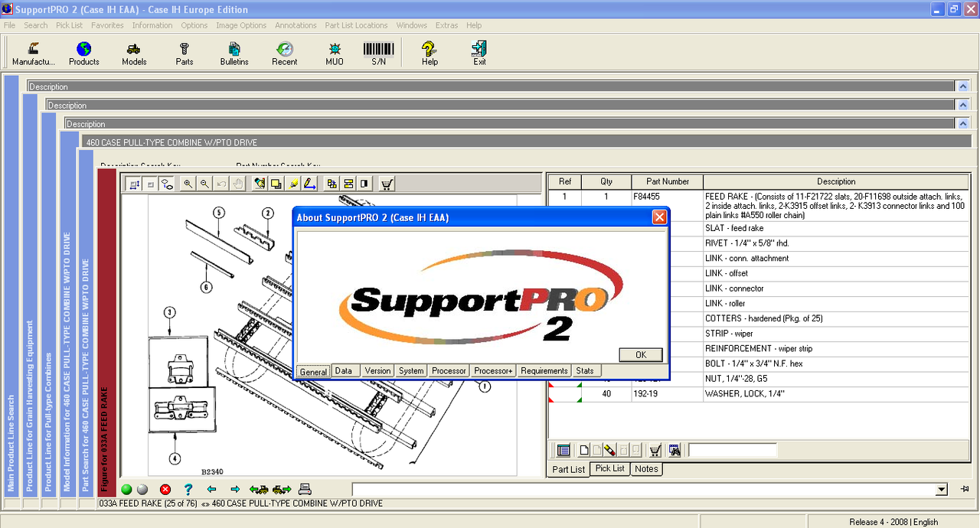980x528 pixels.
Task: Toggle the fit-image-to-window button
Action: point(134,184)
